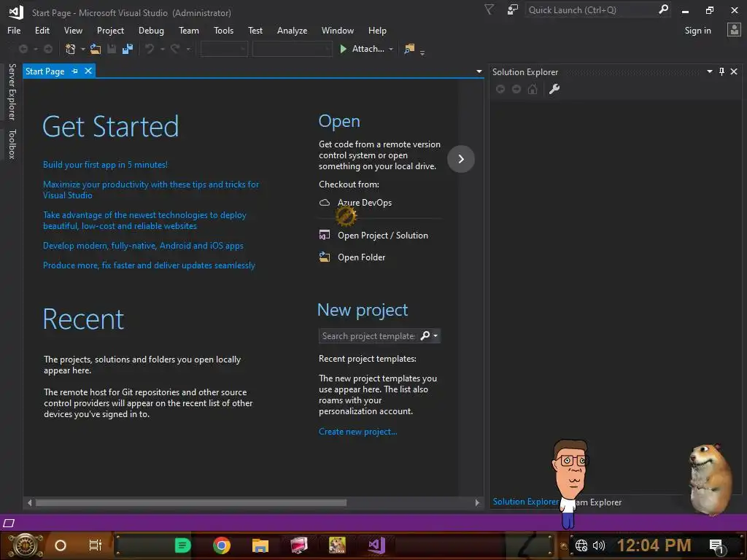Open toolbar overflow options arrow
Image resolution: width=747 pixels, height=560 pixels.
[x=422, y=52]
